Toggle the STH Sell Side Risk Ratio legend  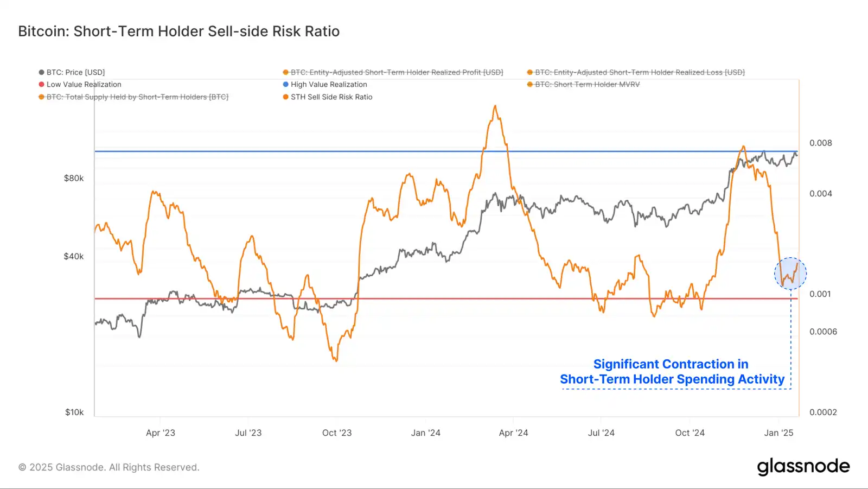328,97
